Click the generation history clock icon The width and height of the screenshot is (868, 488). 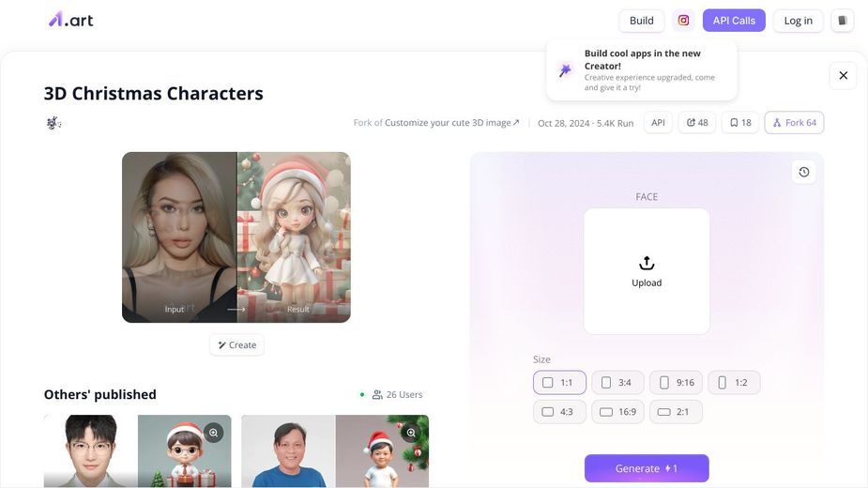804,173
